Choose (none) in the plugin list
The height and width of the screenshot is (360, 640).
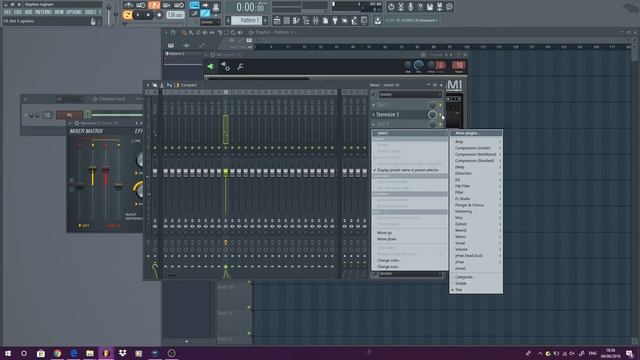(x=476, y=268)
